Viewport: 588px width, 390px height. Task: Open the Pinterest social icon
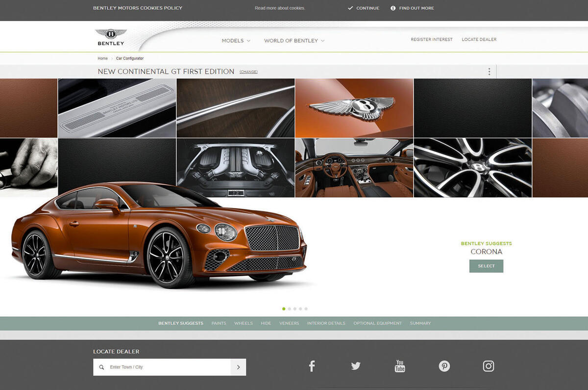point(444,366)
